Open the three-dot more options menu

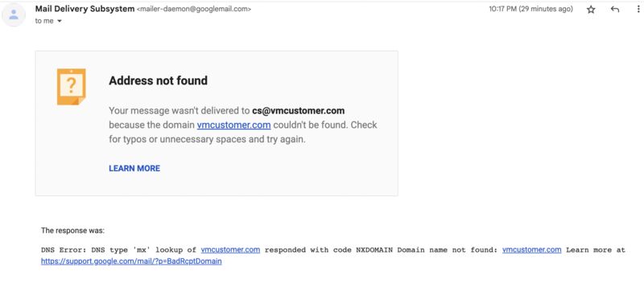[638, 10]
